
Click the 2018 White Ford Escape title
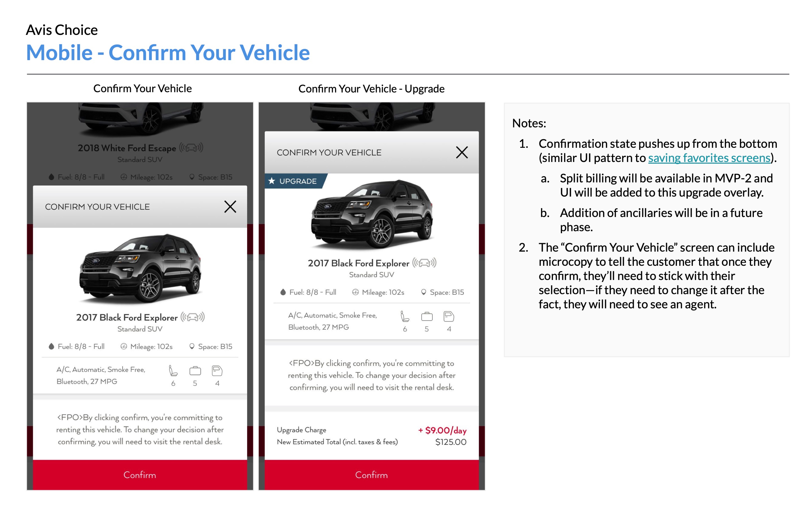tap(127, 148)
